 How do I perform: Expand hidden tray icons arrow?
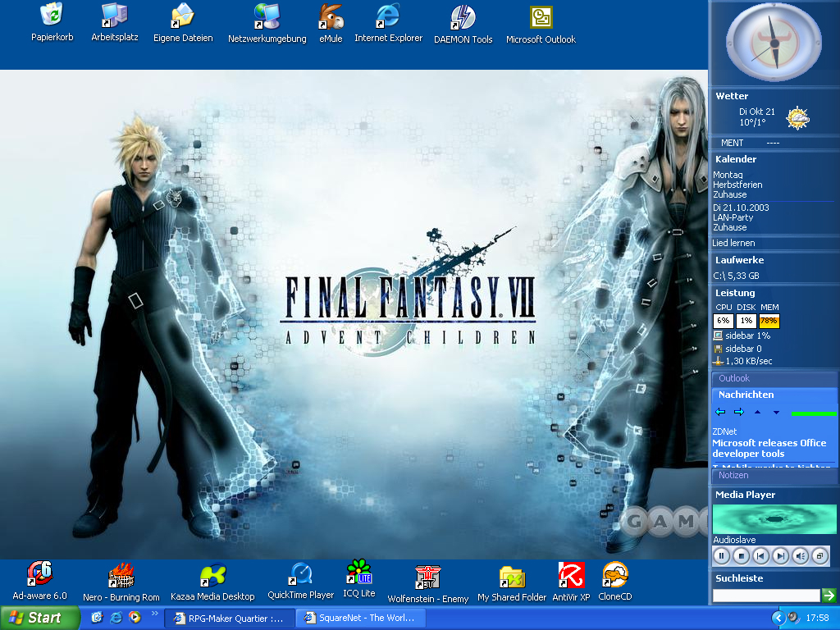[x=778, y=618]
